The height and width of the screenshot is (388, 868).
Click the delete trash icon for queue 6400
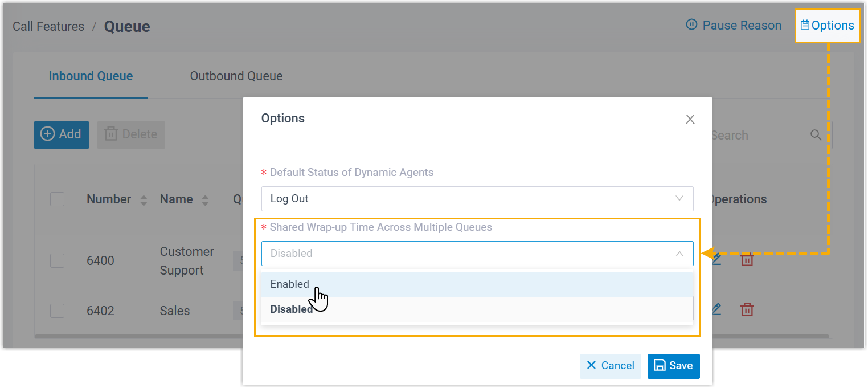pos(747,260)
